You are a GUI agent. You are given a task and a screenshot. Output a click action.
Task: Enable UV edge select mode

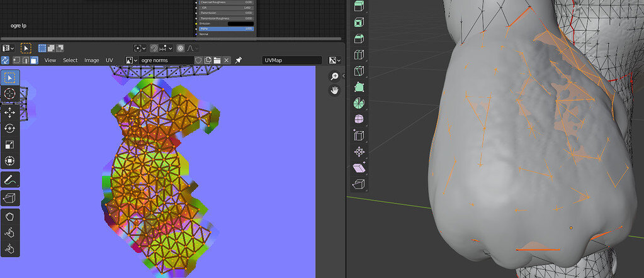[x=25, y=60]
